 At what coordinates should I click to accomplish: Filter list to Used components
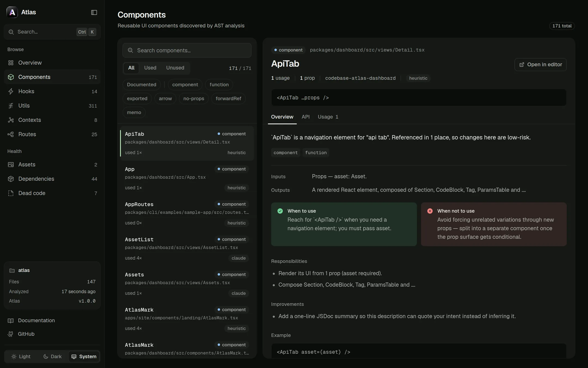(150, 68)
